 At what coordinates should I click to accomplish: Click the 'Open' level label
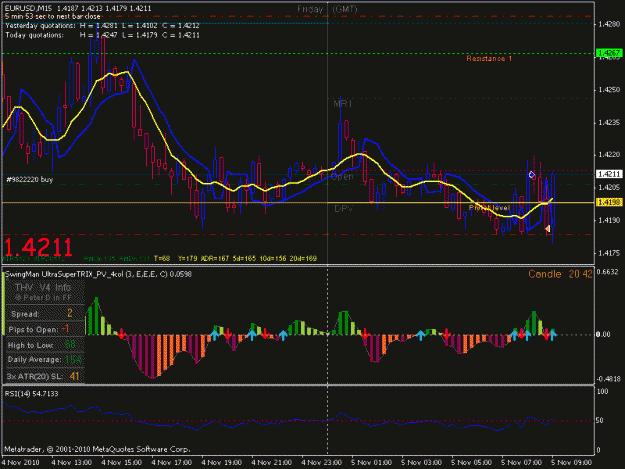click(x=342, y=177)
